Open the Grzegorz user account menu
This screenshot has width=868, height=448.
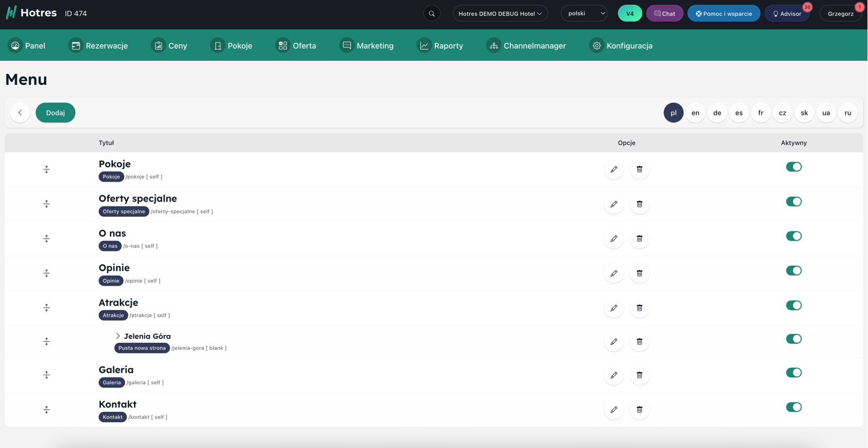click(x=840, y=14)
